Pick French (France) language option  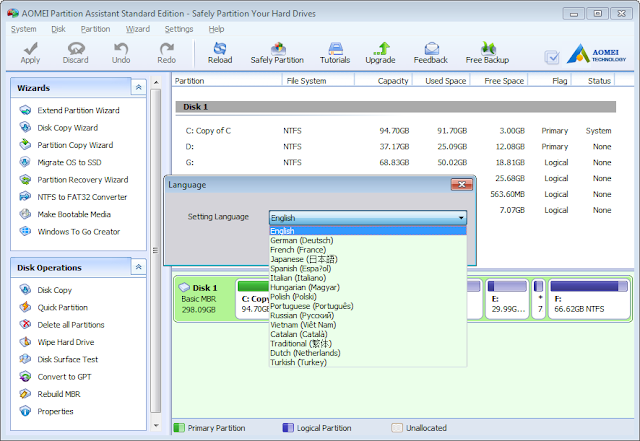coord(368,250)
